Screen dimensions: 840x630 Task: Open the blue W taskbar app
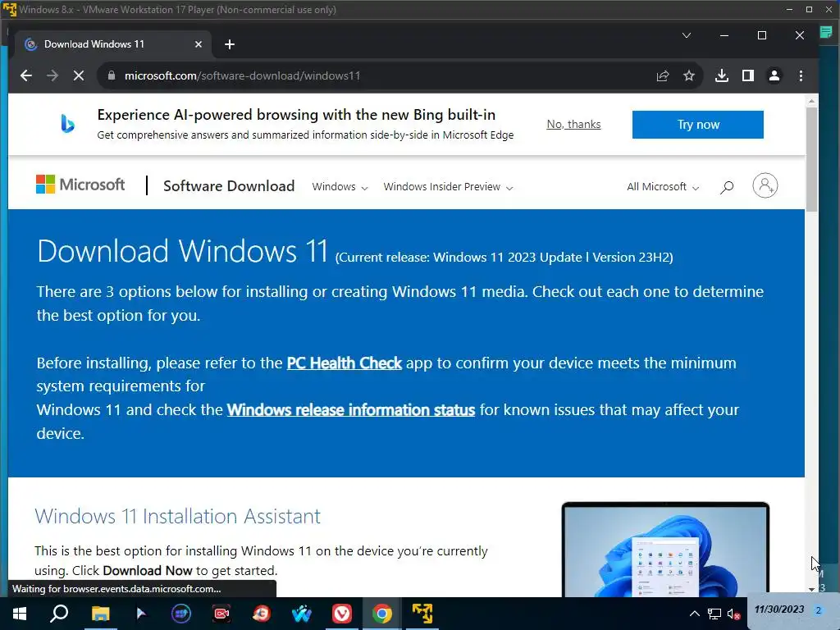pyautogui.click(x=302, y=614)
